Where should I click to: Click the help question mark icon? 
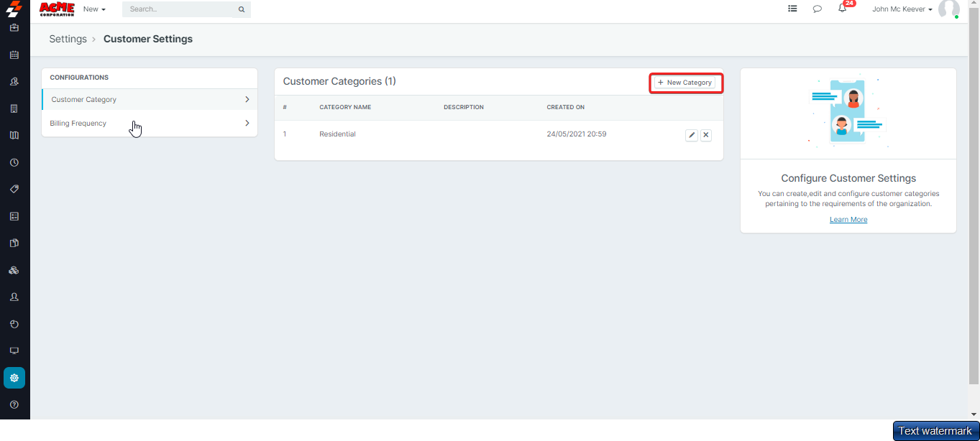coord(14,405)
